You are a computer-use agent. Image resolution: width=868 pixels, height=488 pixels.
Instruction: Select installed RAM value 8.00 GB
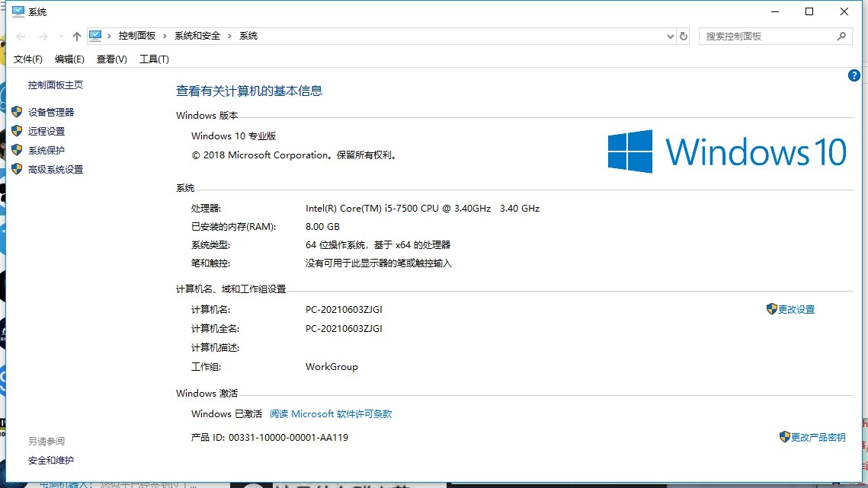pyautogui.click(x=322, y=226)
